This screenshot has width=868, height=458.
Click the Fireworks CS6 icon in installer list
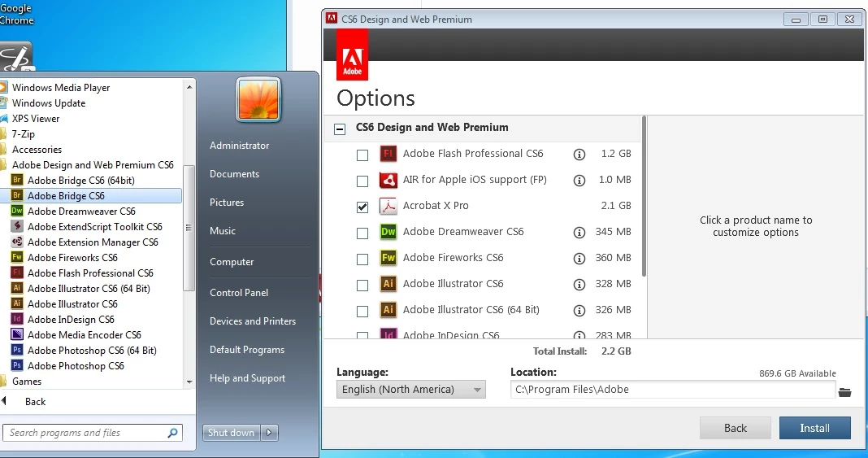[388, 258]
